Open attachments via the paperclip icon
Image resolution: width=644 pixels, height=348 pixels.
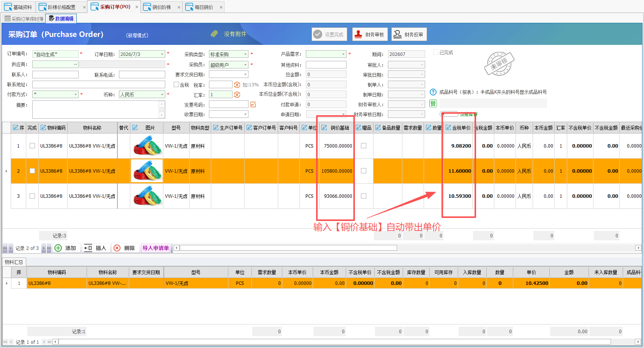(214, 34)
